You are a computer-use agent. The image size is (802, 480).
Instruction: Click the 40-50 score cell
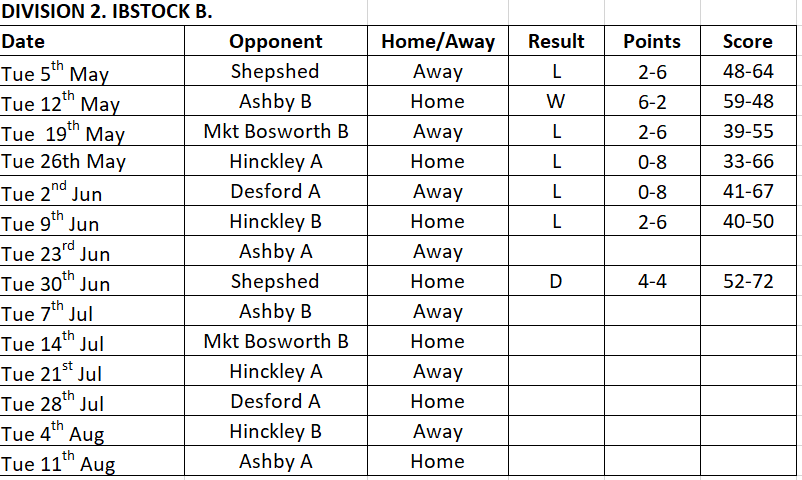click(748, 221)
